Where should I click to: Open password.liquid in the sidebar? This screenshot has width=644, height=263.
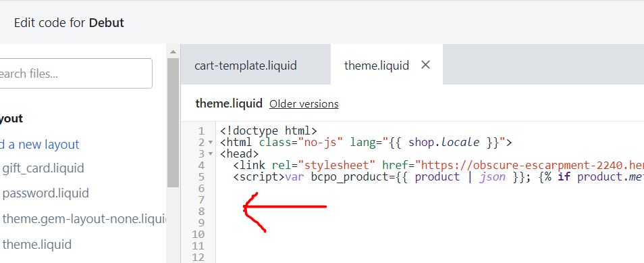(46, 193)
